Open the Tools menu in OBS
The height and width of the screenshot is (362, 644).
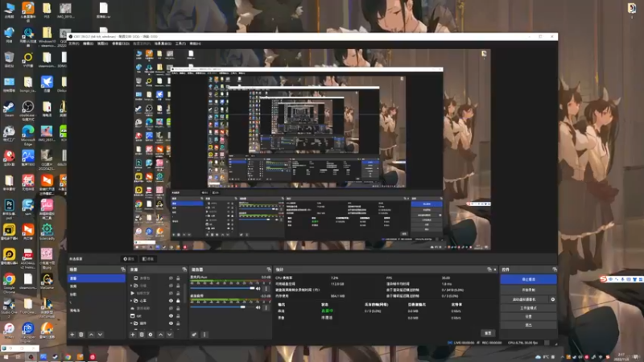coord(180,43)
